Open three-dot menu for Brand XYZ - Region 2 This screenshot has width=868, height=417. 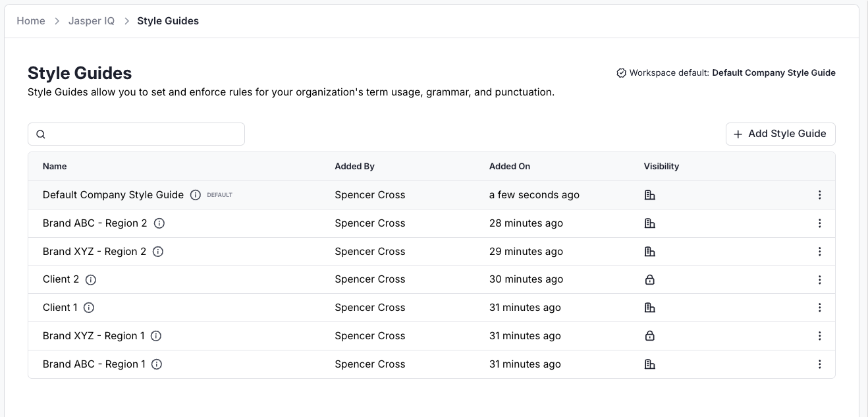pos(820,252)
